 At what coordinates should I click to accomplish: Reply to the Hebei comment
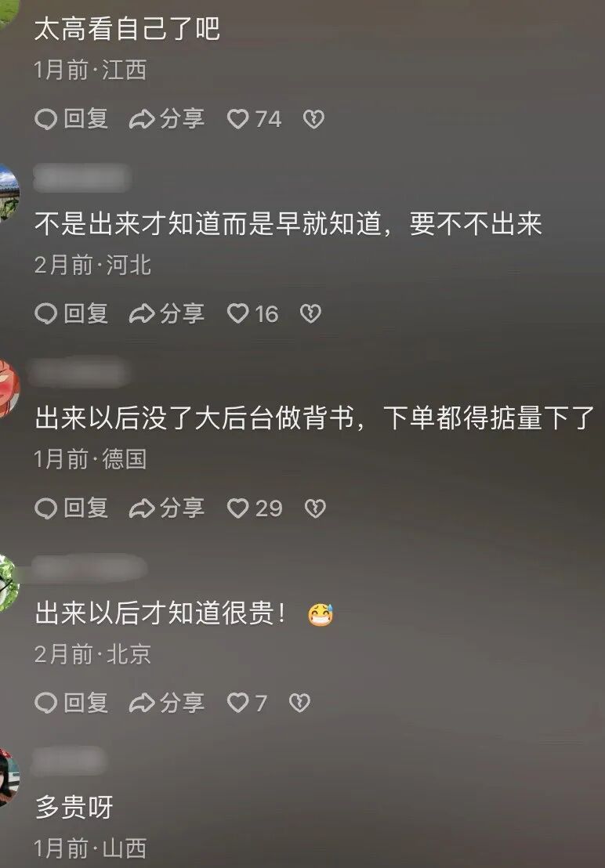click(x=71, y=314)
